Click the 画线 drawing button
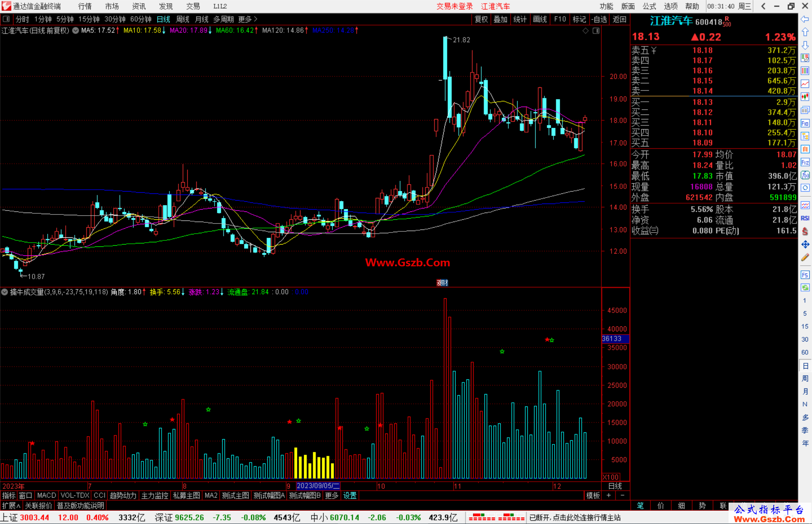812x524 pixels. pyautogui.click(x=540, y=19)
